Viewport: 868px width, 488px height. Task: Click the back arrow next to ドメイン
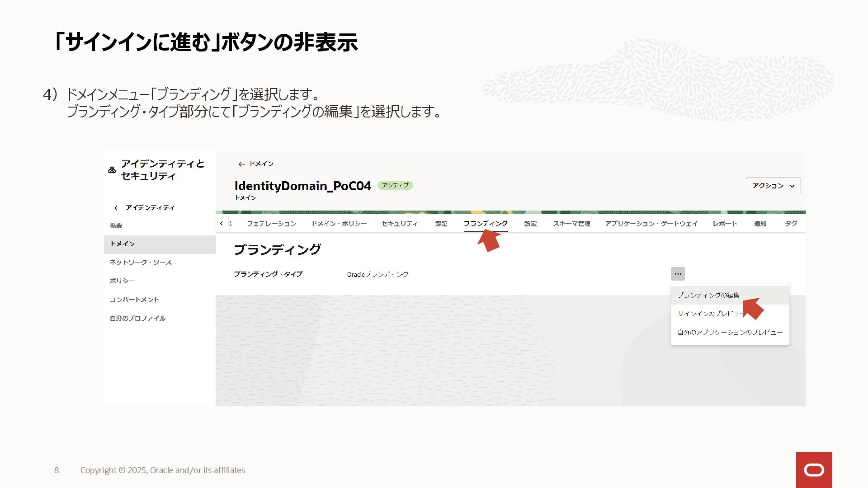pyautogui.click(x=241, y=164)
